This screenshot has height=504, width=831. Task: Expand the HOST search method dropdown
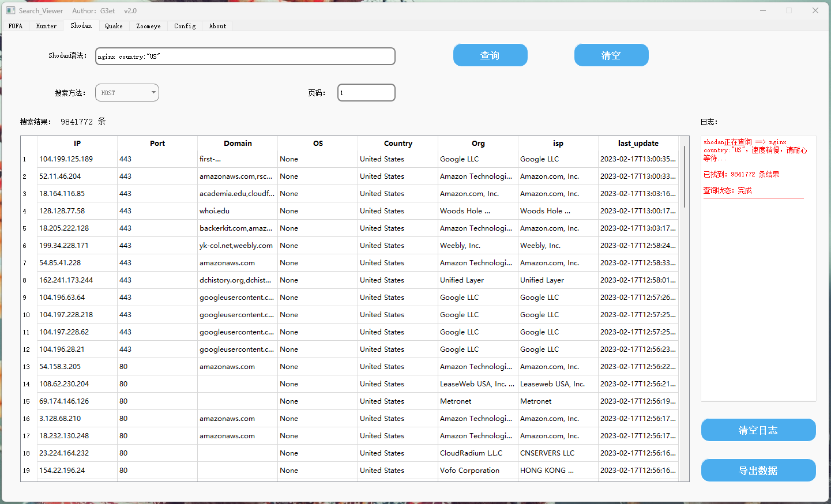pyautogui.click(x=127, y=93)
